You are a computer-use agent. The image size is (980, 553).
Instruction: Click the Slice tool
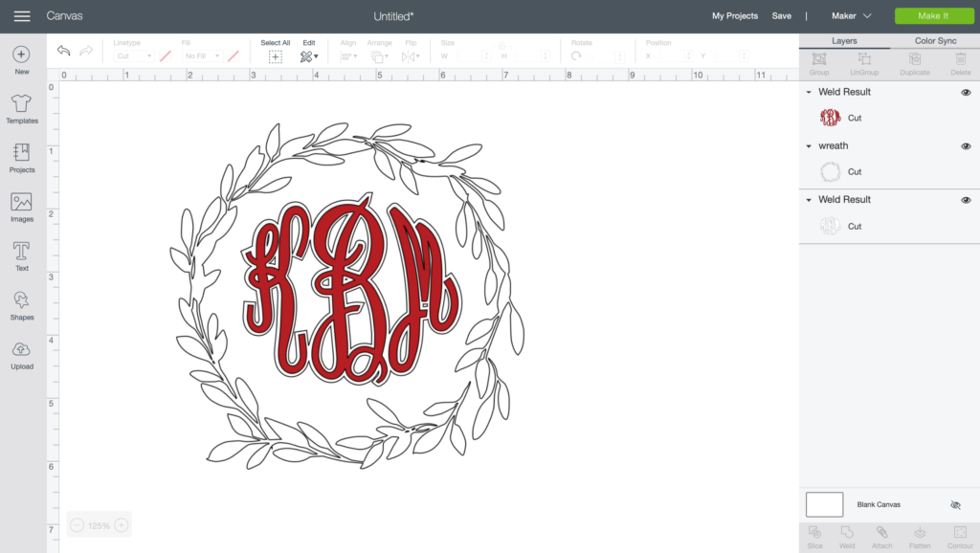click(815, 538)
